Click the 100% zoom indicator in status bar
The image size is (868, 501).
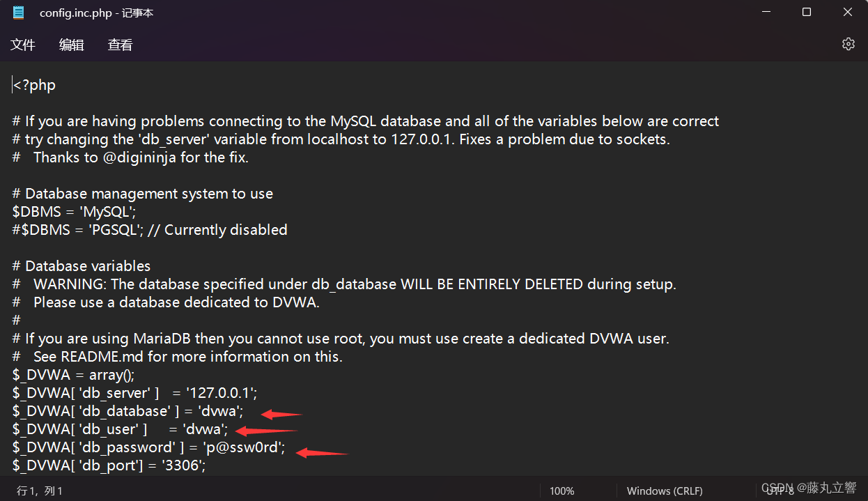561,491
